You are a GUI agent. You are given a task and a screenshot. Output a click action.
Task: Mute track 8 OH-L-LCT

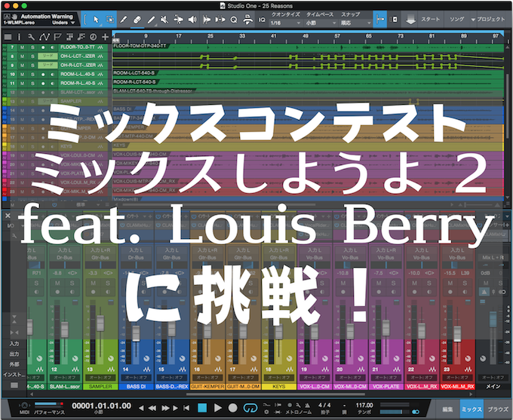(22, 57)
